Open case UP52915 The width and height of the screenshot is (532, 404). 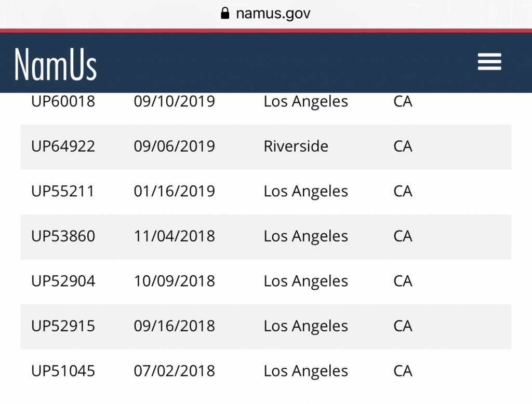(63, 326)
